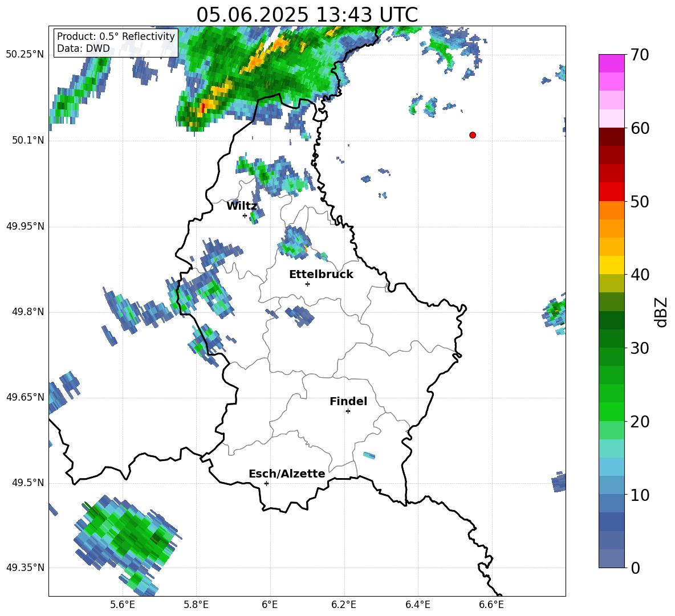Image resolution: width=675 pixels, height=616 pixels.
Task: Click the Product: 0.5° Reflectivity label
Action: (x=116, y=36)
